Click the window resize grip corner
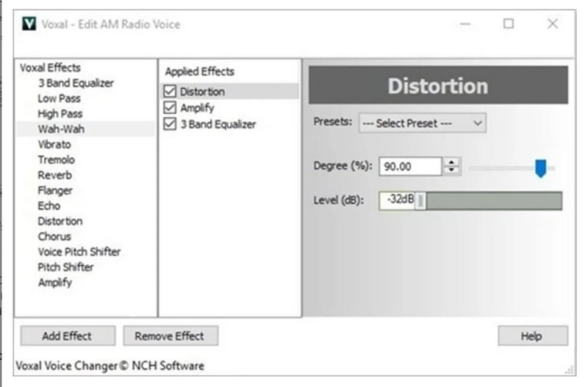 point(570,370)
